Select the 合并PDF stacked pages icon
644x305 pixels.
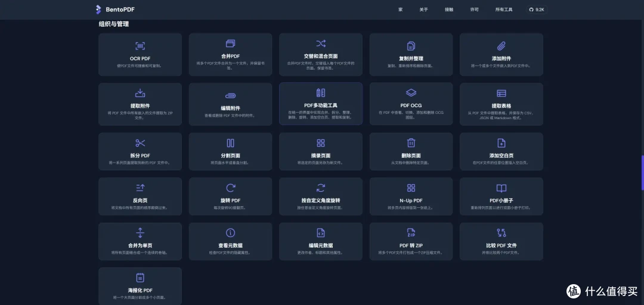point(230,43)
